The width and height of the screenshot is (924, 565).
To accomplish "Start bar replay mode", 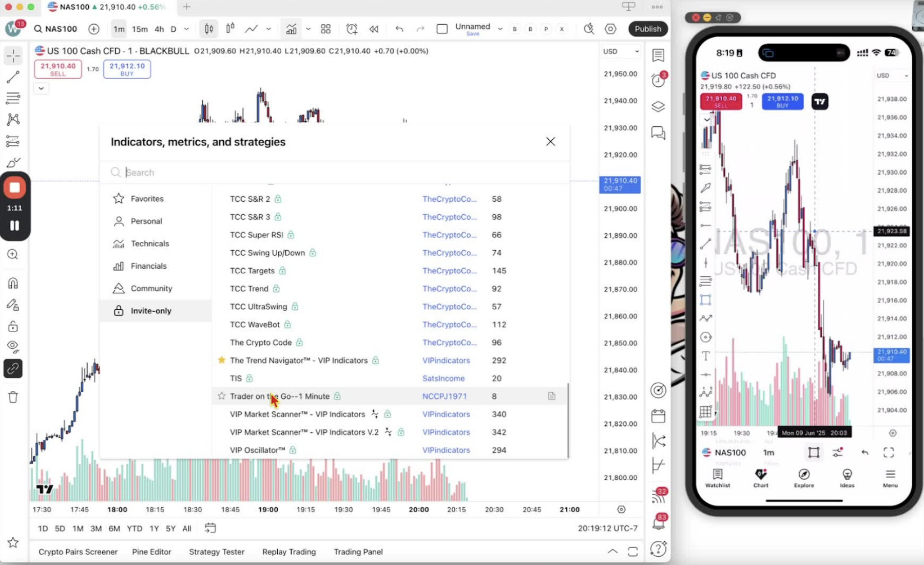I will 374,29.
